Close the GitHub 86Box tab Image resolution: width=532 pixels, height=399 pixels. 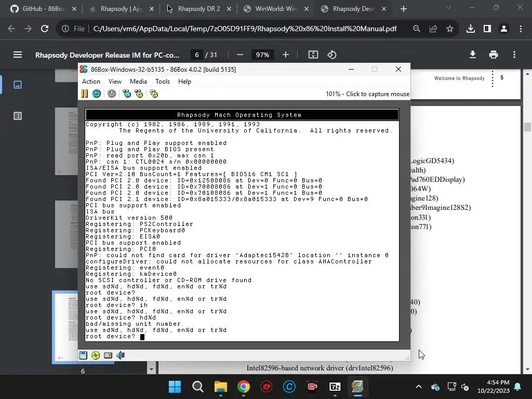74,9
